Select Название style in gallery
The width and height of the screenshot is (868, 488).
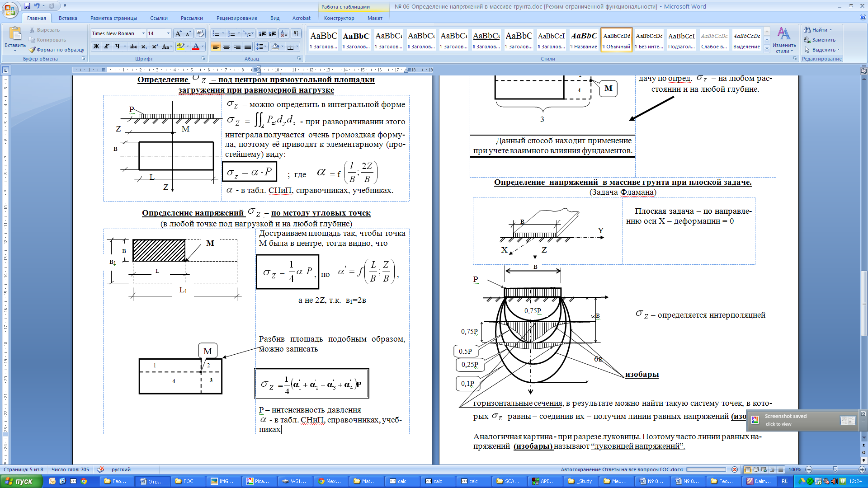[584, 40]
